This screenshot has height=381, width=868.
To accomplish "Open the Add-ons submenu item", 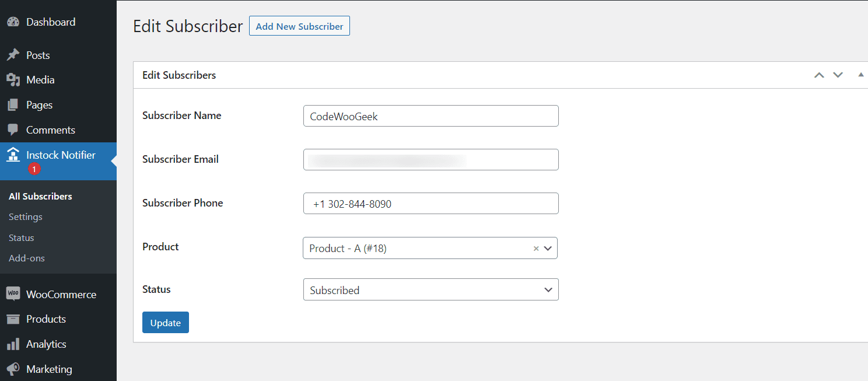I will pyautogui.click(x=27, y=258).
